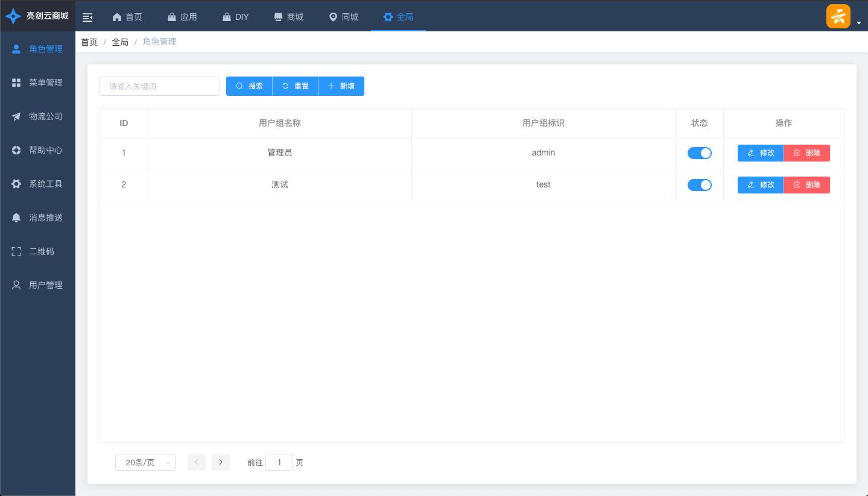The height and width of the screenshot is (496, 868).
Task: Open the user avatar dropdown arrow
Action: point(859,23)
